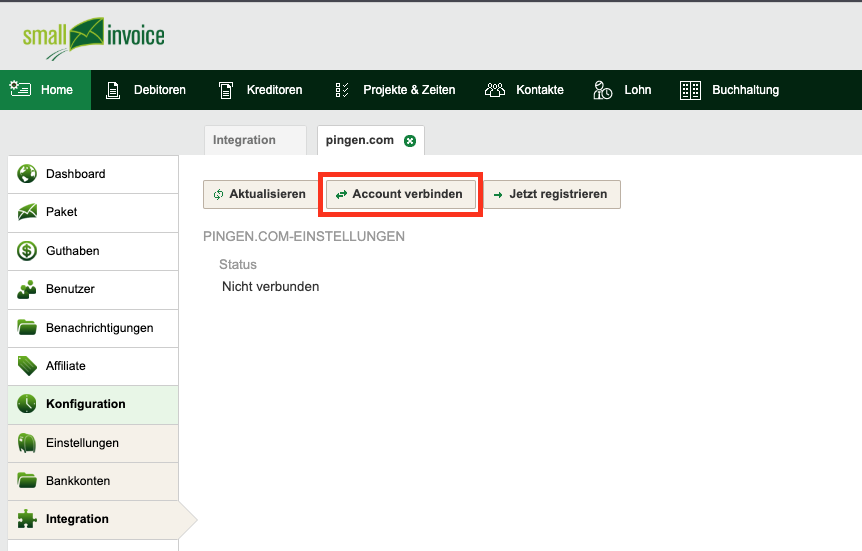Open the Kreditoren menu

click(274, 90)
